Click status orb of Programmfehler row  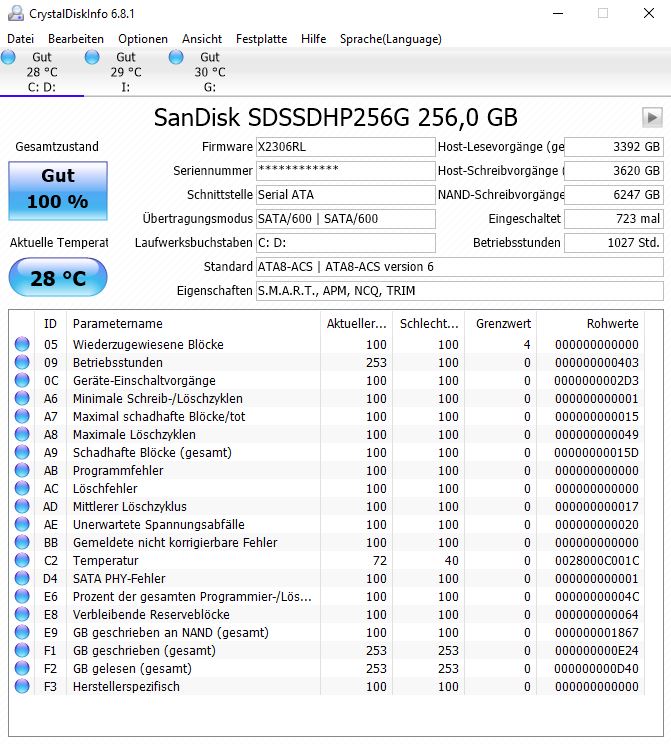click(22, 470)
